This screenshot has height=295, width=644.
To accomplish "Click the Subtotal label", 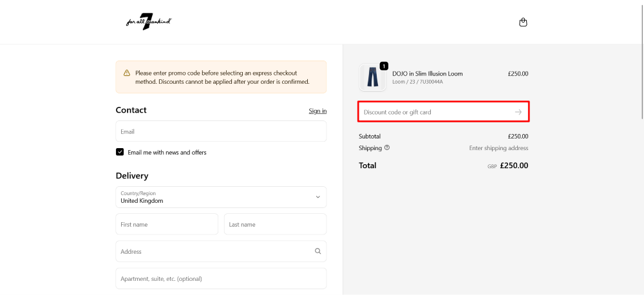I will pyautogui.click(x=370, y=137).
